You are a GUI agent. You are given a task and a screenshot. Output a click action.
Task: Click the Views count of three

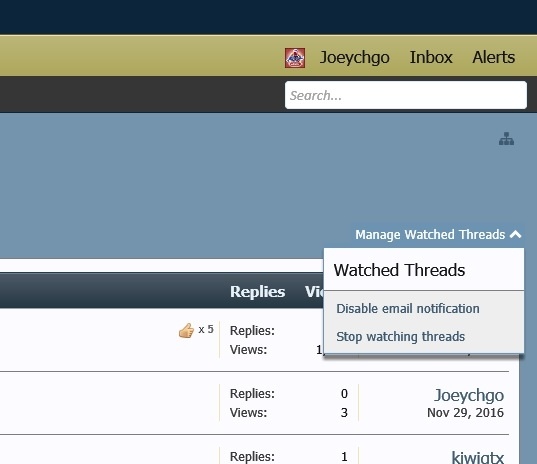[x=344, y=413]
